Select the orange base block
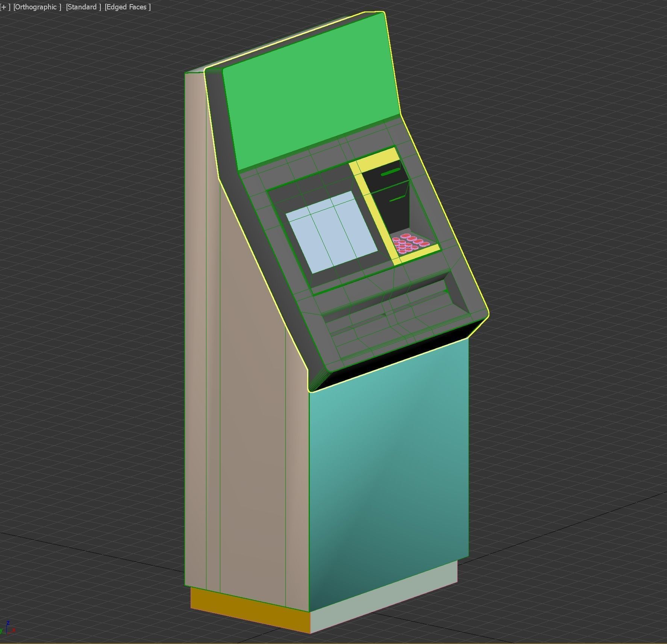This screenshot has width=667, height=644. (x=250, y=610)
